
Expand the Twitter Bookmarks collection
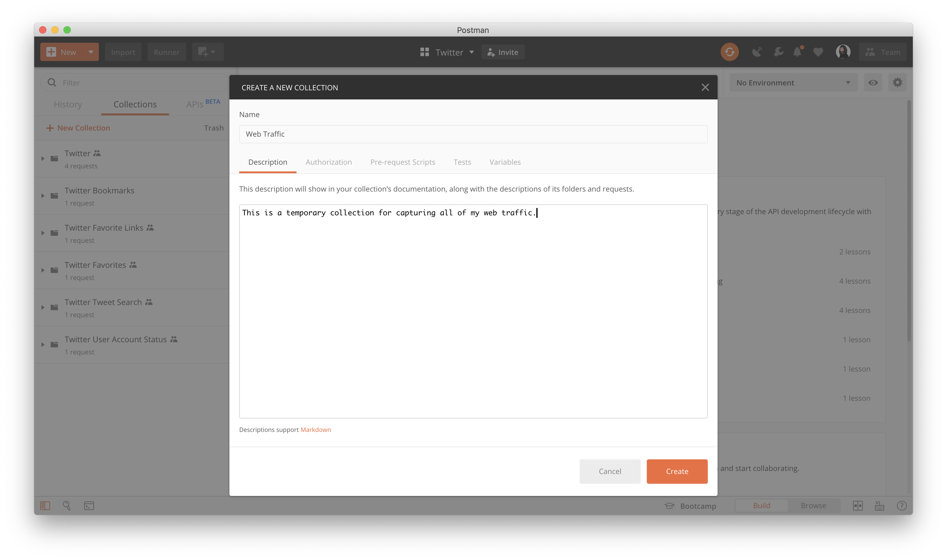43,196
